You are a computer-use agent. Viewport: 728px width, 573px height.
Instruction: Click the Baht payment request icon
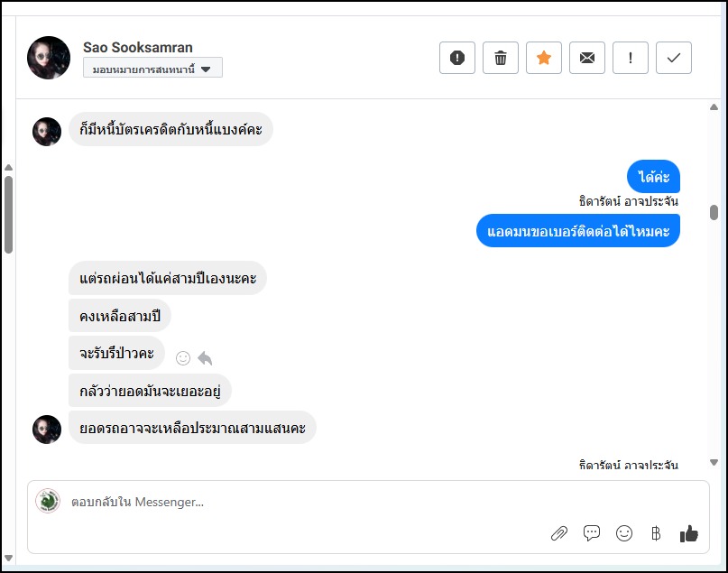coord(656,533)
